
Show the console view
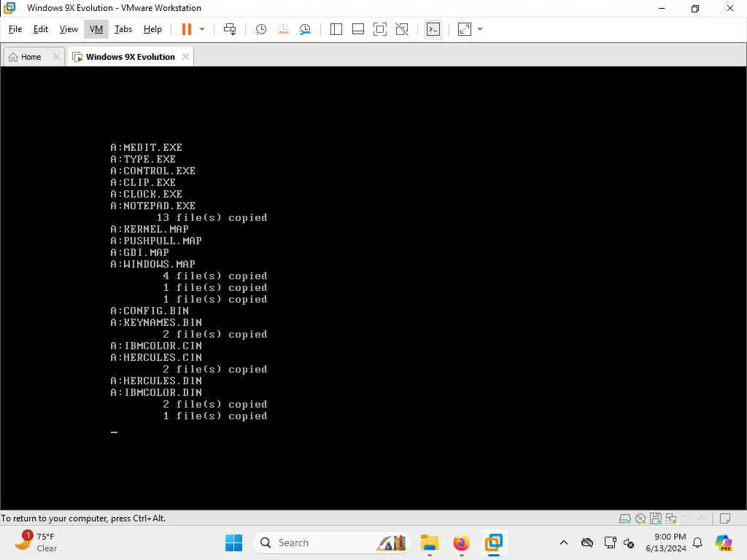coord(433,29)
